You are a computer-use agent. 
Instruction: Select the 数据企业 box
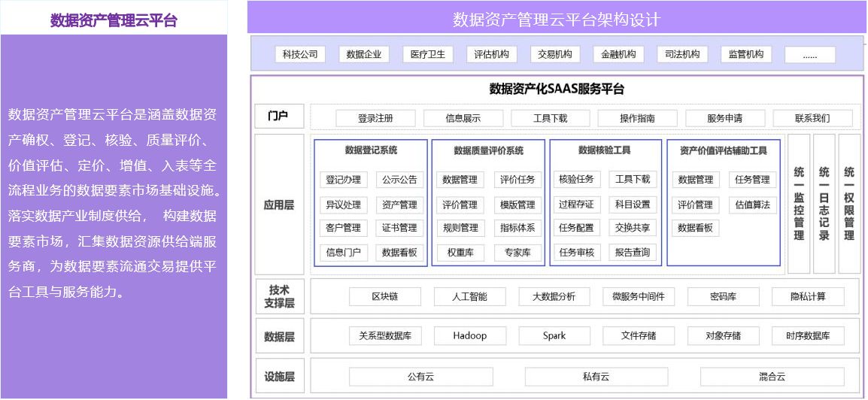click(364, 54)
